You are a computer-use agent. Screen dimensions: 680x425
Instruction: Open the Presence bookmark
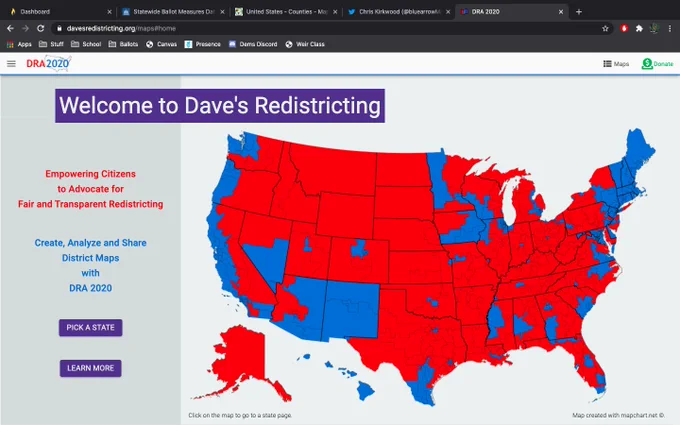tap(203, 44)
